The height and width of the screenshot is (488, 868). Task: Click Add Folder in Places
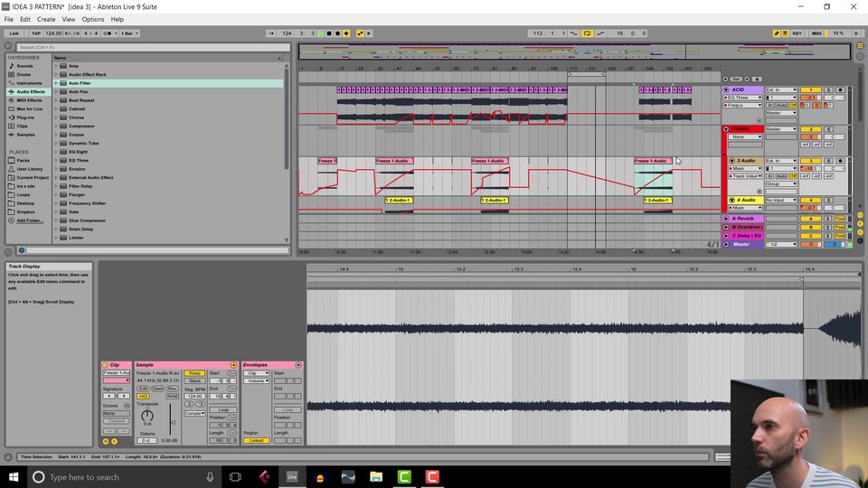point(29,221)
